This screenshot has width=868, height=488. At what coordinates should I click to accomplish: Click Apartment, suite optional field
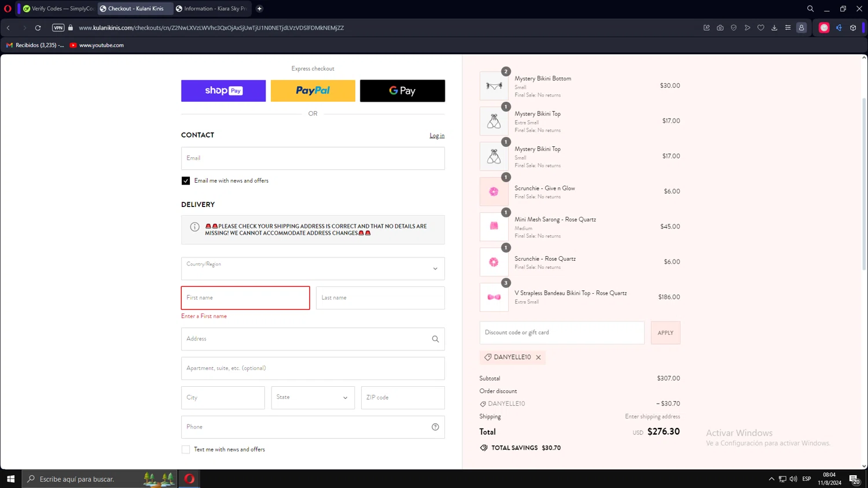pos(313,368)
